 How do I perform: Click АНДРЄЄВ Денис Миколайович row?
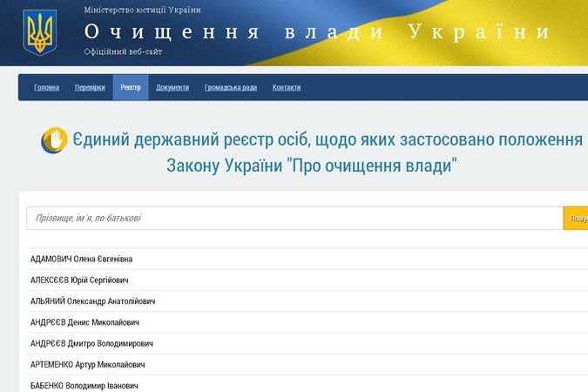coord(84,322)
